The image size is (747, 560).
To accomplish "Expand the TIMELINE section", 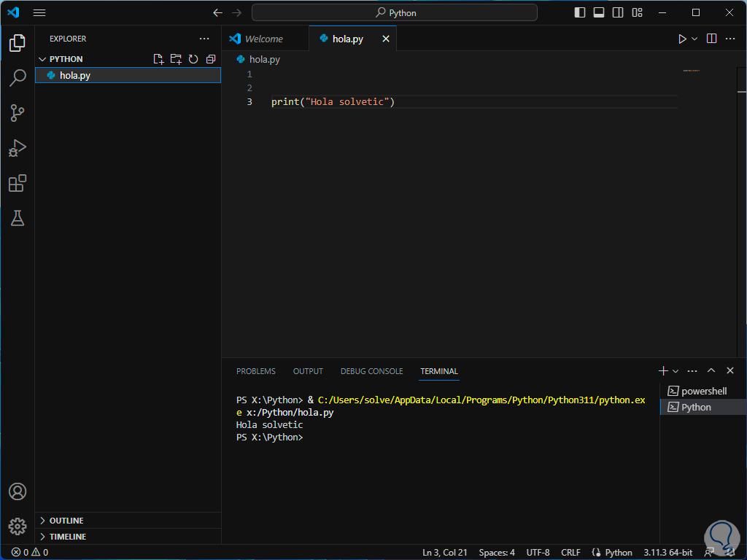I will (x=67, y=537).
